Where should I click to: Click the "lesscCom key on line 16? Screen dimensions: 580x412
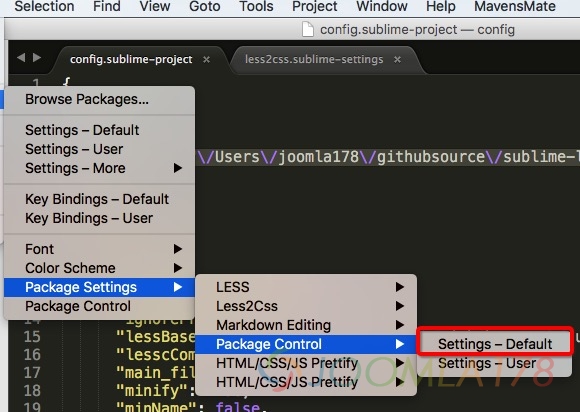tap(155, 355)
